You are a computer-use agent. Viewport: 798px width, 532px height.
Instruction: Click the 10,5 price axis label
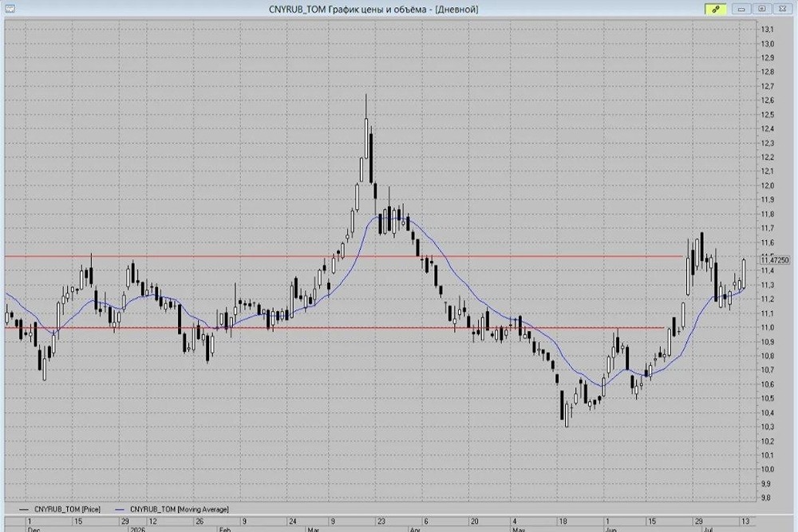(x=768, y=399)
